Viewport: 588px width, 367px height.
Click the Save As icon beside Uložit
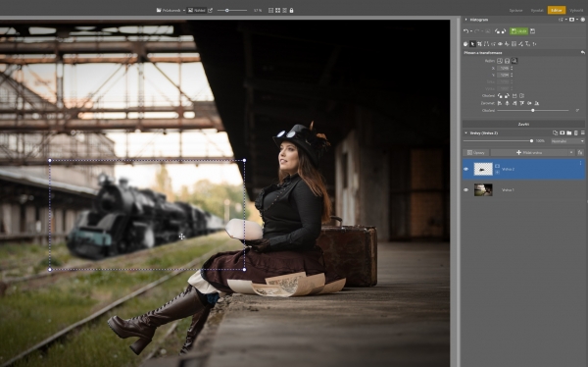point(532,31)
